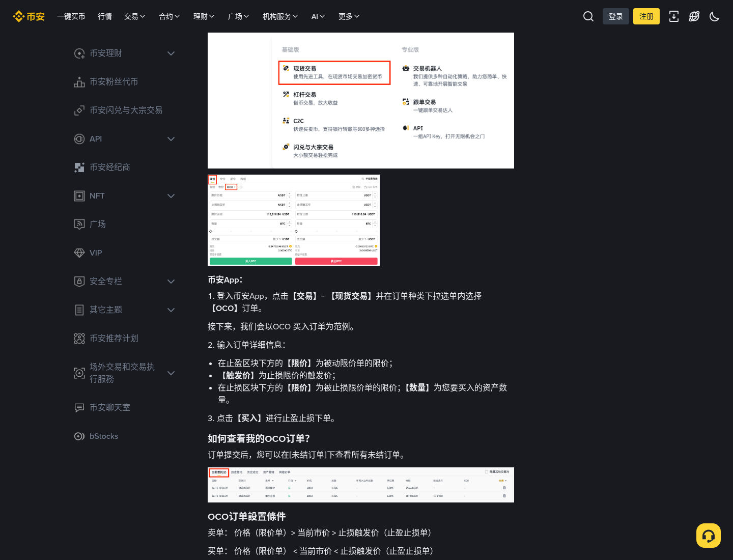Open the 机构服务 dropdown menu
The width and height of the screenshot is (733, 560).
(280, 16)
